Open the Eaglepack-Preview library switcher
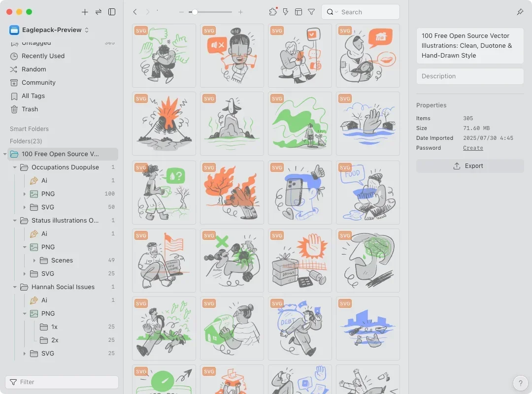 [49, 30]
